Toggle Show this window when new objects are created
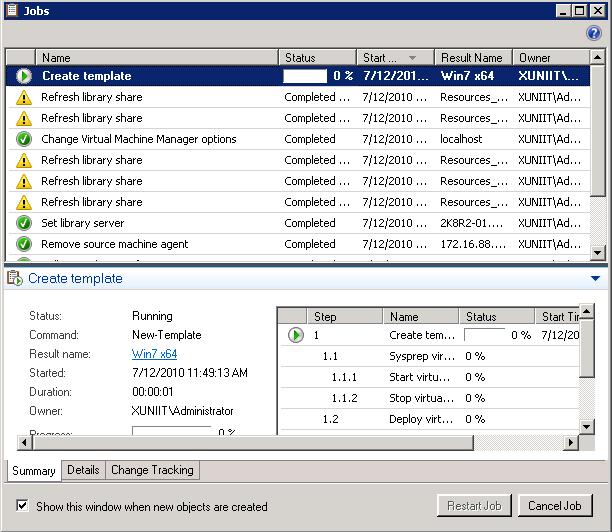The height and width of the screenshot is (532, 612). (x=23, y=506)
